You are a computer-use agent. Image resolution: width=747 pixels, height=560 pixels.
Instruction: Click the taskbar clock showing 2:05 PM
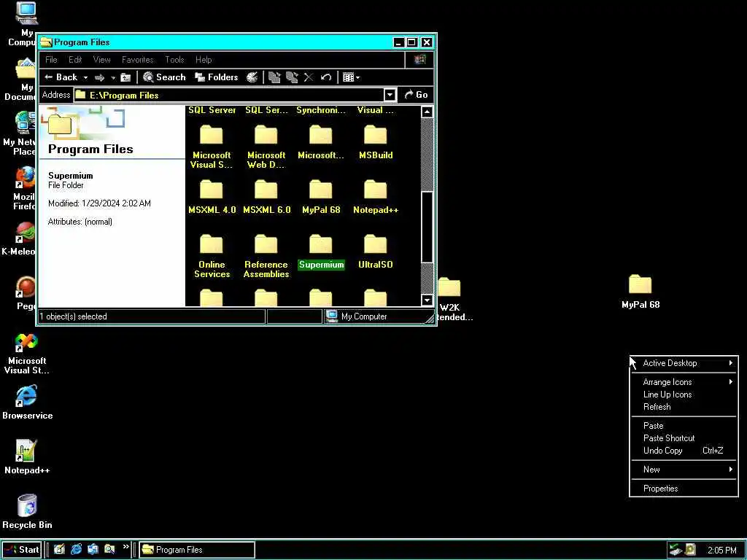click(721, 550)
